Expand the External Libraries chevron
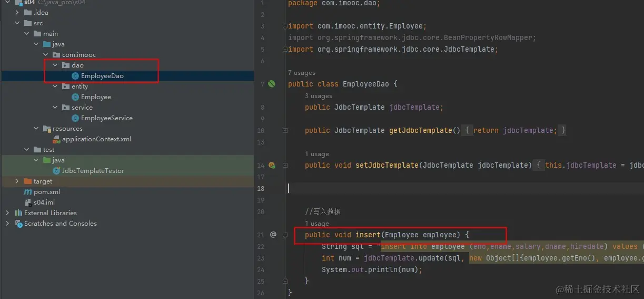Screen dimensions: 644x299 point(7,213)
